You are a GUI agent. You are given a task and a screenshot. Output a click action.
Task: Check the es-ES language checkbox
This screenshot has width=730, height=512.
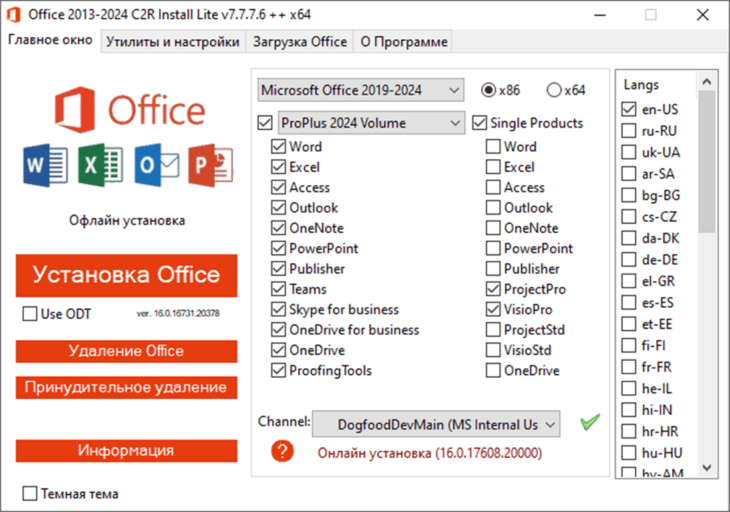point(629,303)
